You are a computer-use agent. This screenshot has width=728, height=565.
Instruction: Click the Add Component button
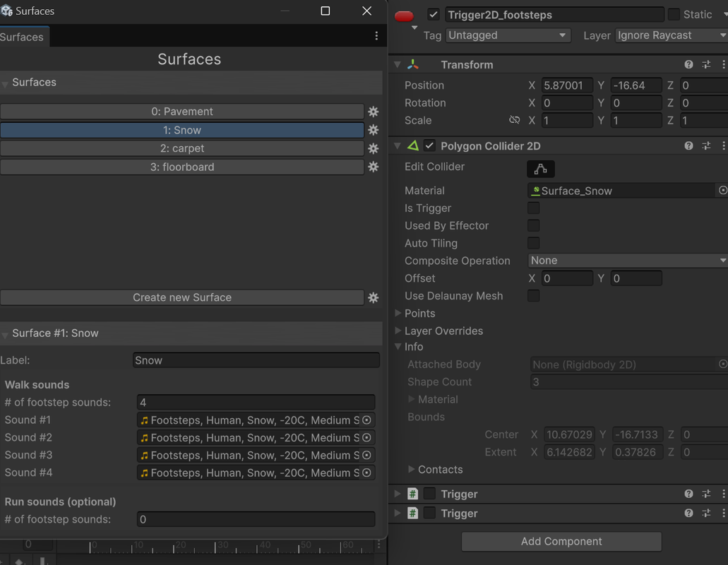pos(561,542)
